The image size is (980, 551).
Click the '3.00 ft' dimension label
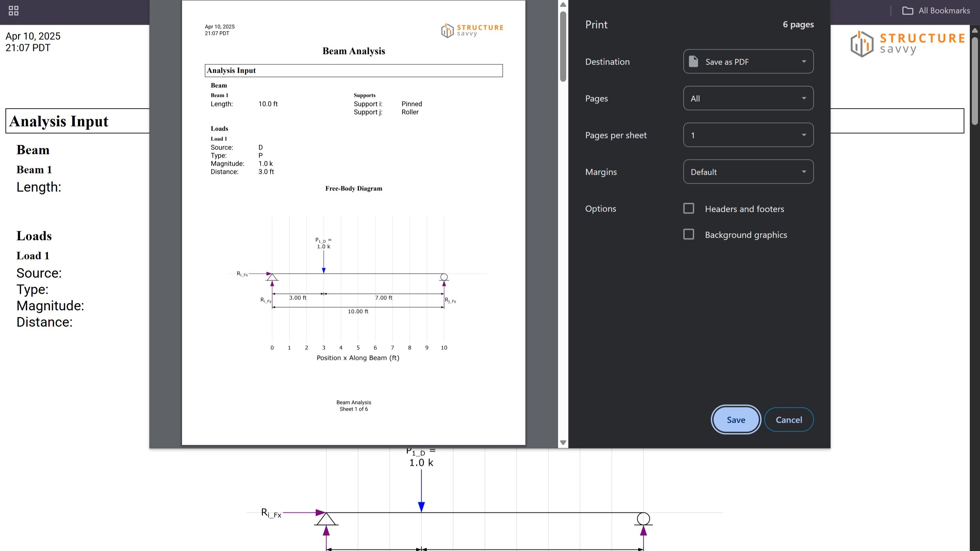click(297, 298)
